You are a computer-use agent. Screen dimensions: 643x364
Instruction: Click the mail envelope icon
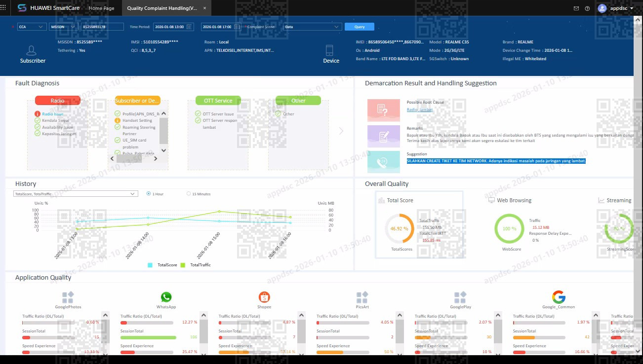(576, 8)
